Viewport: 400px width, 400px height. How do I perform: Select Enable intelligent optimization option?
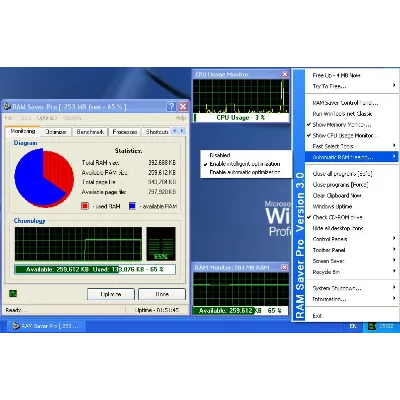click(x=245, y=164)
